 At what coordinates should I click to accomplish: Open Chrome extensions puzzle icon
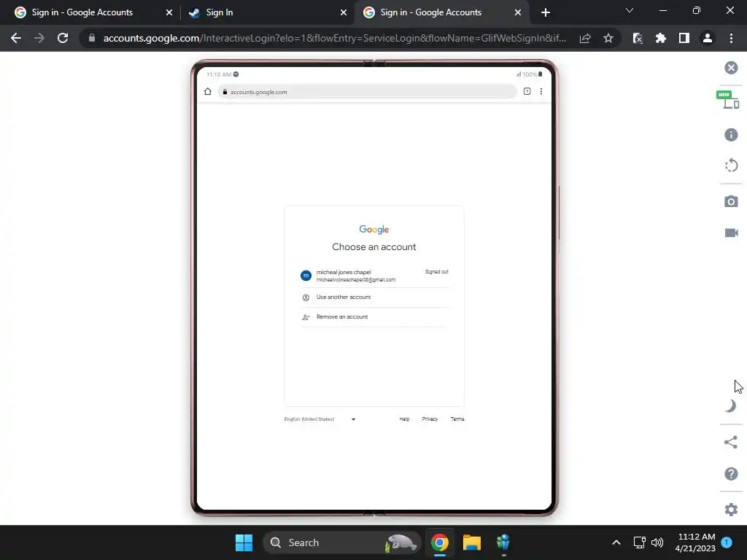(661, 38)
